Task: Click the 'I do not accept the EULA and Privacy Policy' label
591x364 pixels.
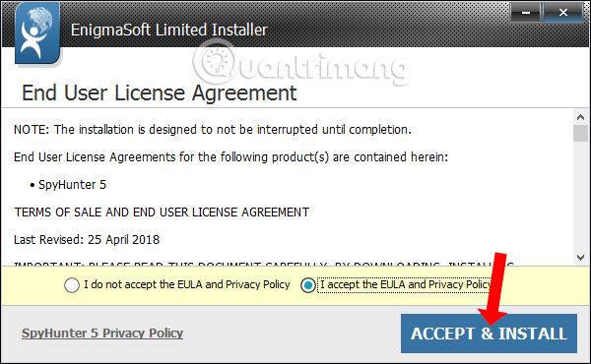Action: pos(186,284)
